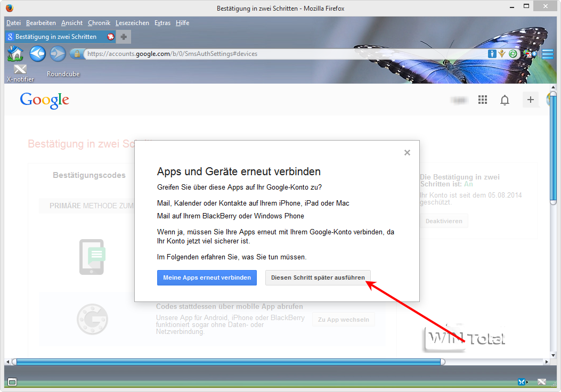
Task: Open the Extras menu
Action: pos(162,23)
